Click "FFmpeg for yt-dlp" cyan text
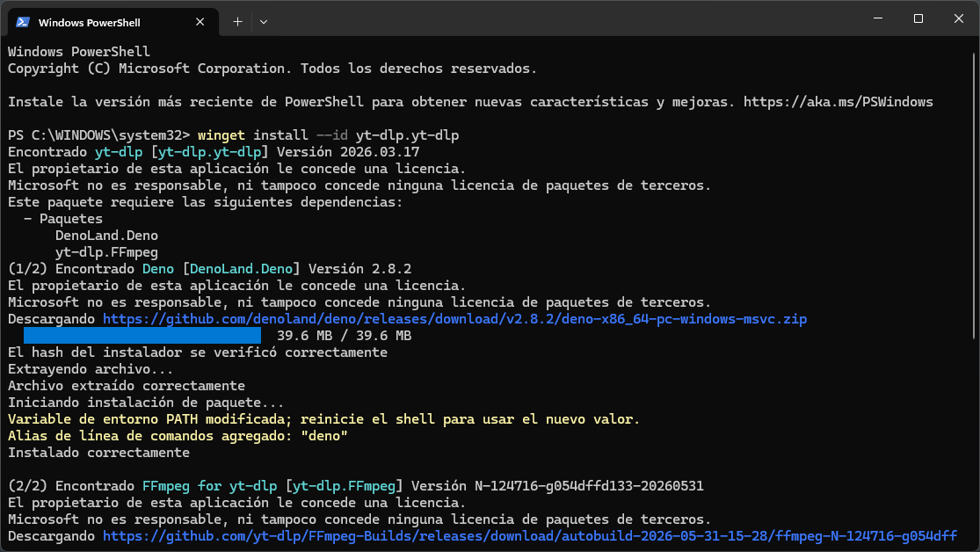Image resolution: width=980 pixels, height=552 pixels. tap(209, 486)
